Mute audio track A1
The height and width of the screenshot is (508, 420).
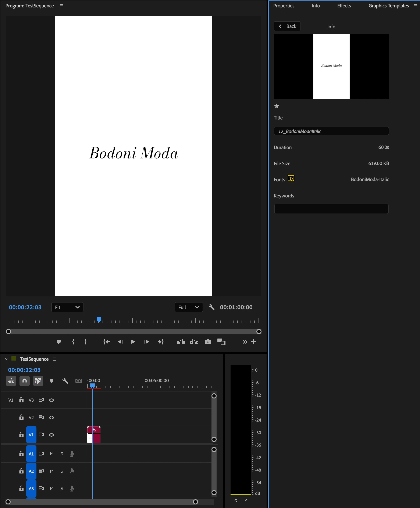51,454
